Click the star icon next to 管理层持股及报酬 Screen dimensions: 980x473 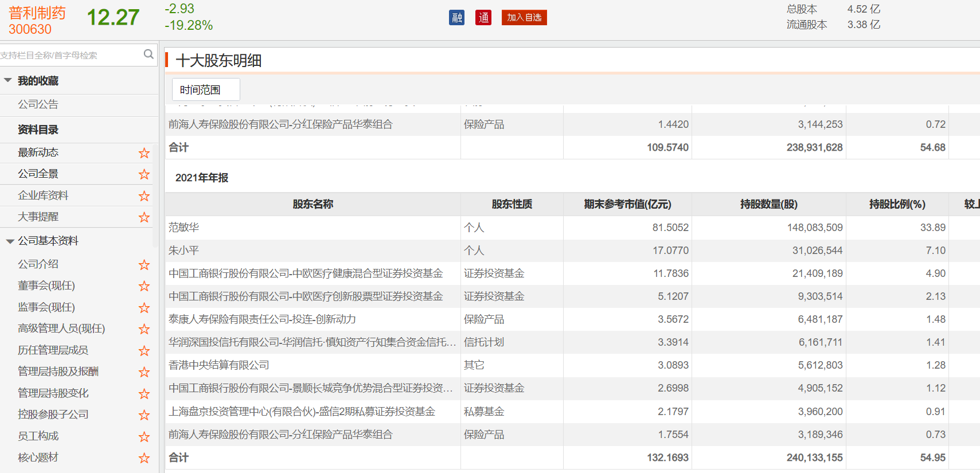click(144, 372)
